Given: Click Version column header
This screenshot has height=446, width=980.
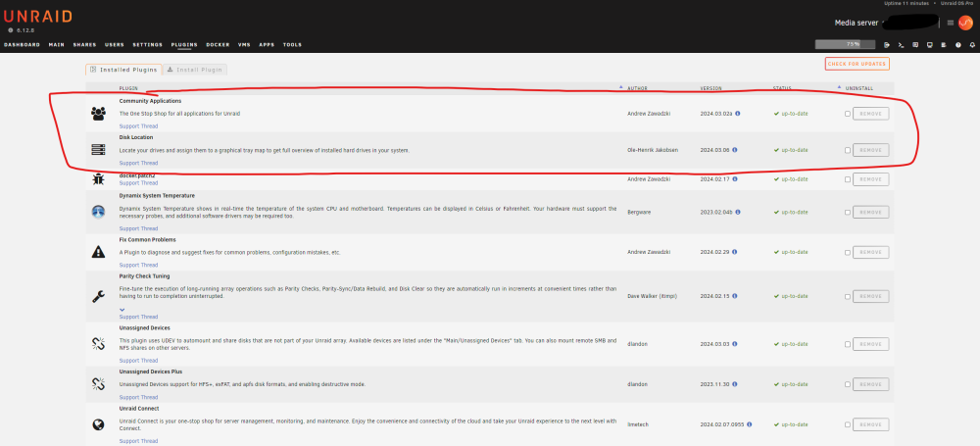Looking at the screenshot, I should point(710,88).
